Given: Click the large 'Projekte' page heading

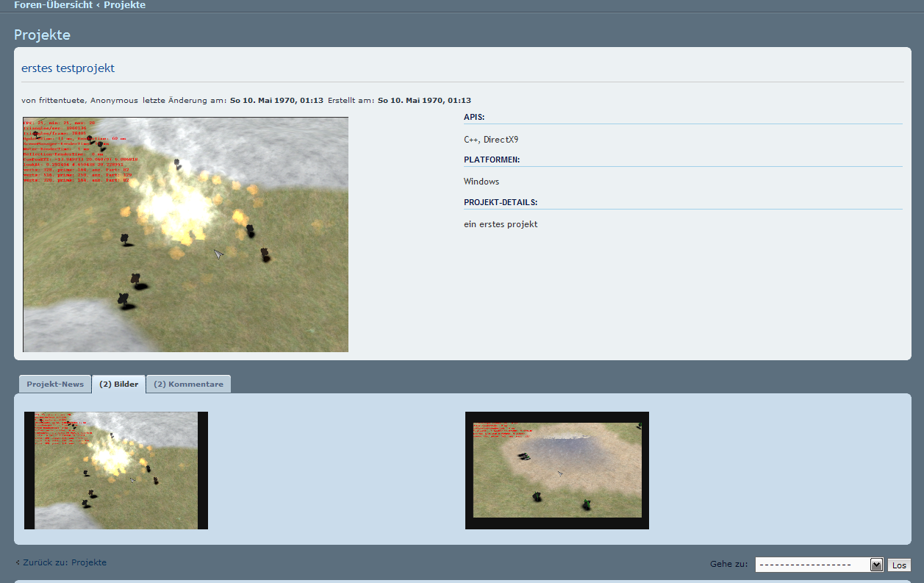Looking at the screenshot, I should coord(42,35).
